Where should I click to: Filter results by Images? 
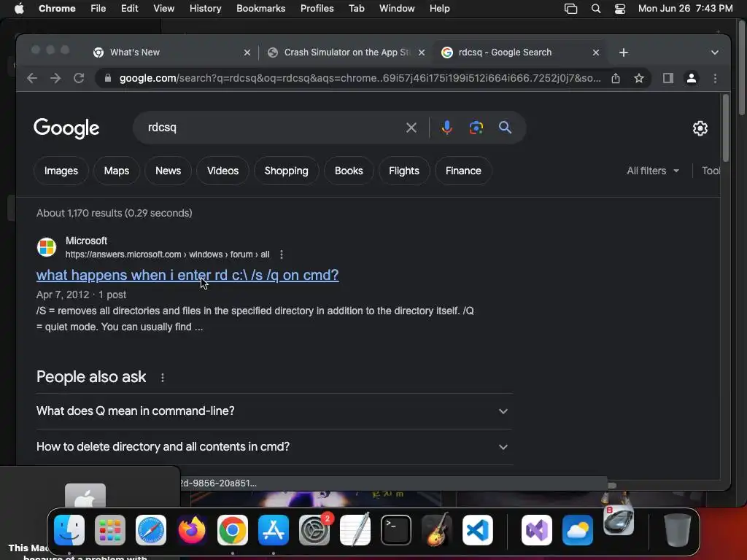pyautogui.click(x=61, y=171)
